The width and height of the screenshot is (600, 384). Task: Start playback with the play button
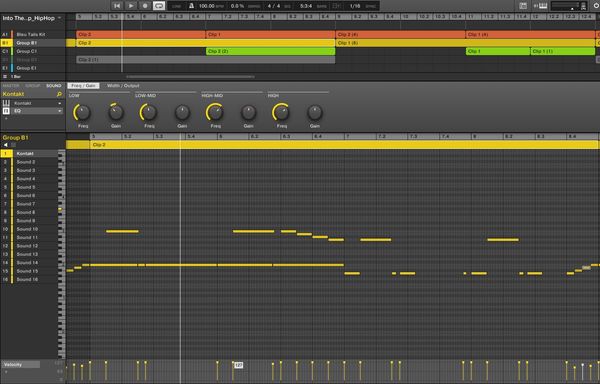131,6
